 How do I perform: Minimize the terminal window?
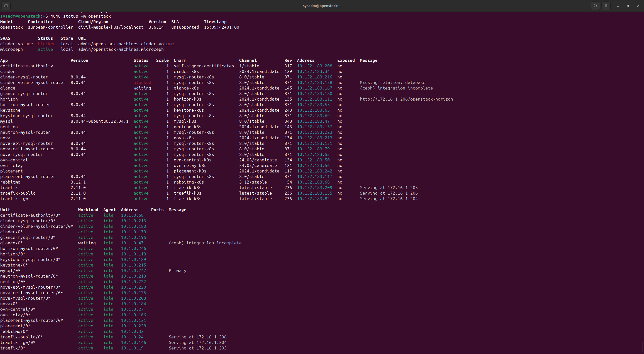[618, 6]
